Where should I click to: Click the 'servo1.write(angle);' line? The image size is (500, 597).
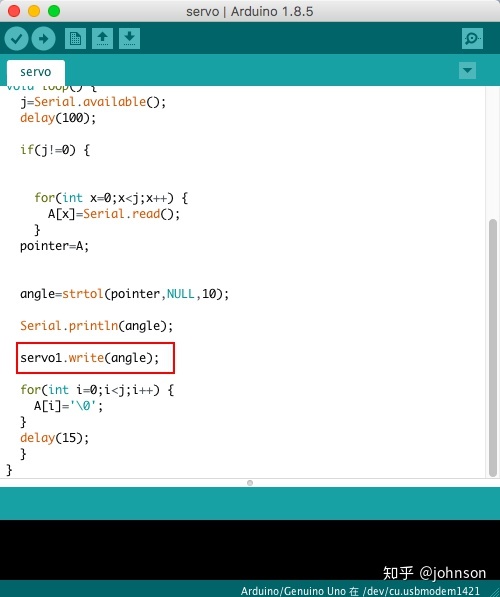tap(89, 358)
